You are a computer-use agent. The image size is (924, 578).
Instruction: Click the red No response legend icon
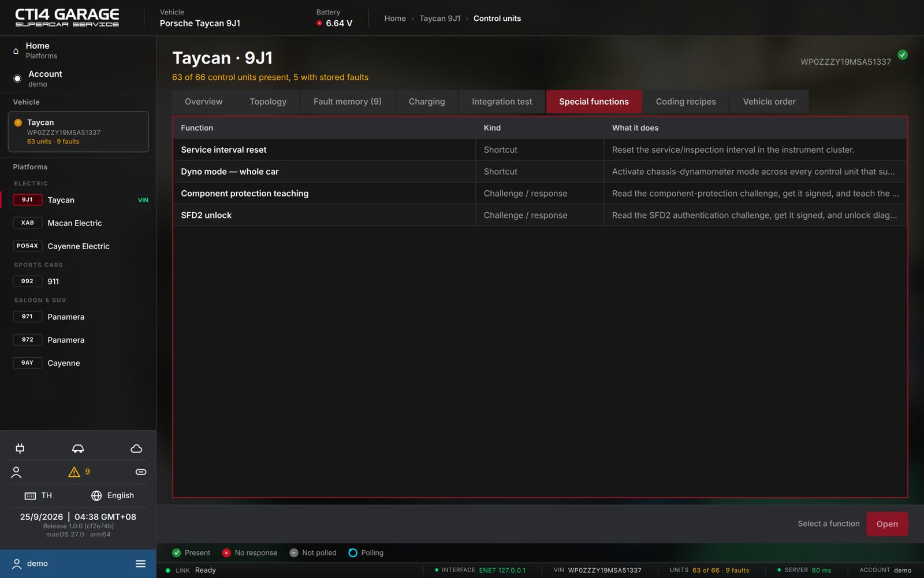[226, 553]
